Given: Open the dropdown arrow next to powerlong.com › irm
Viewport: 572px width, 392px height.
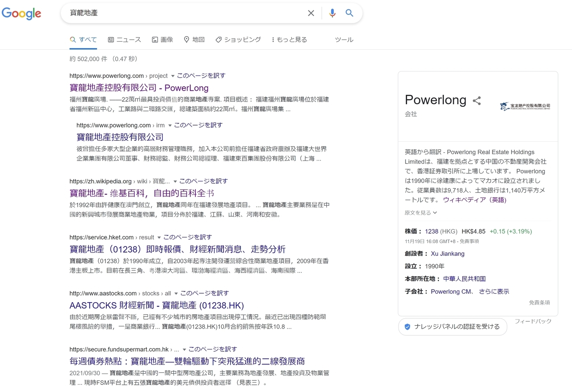Looking at the screenshot, I should [170, 126].
